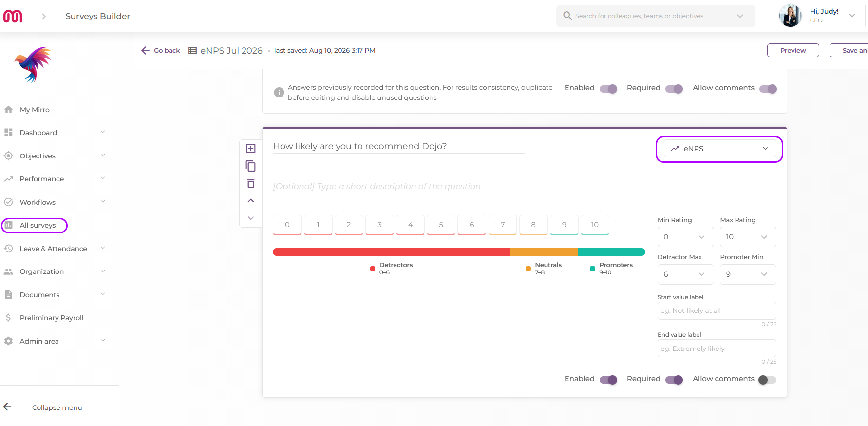This screenshot has height=426, width=868.
Task: Click the Go back link
Action: [x=161, y=50]
